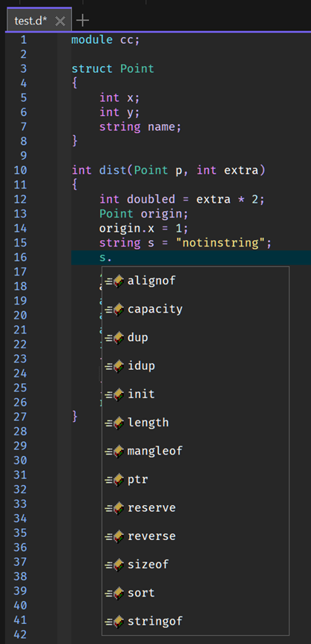Click the "int x;" field line
This screenshot has width=311, height=644.
(x=120, y=98)
